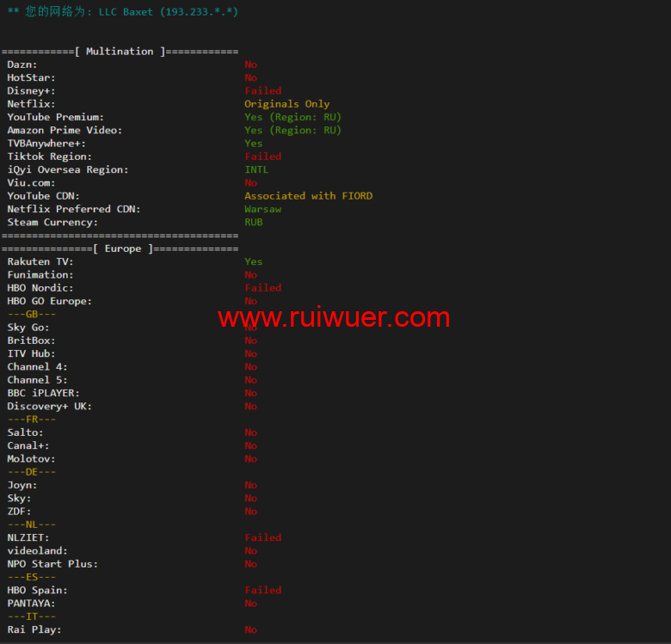Viewport: 671px width, 644px height.
Task: Click the Rakuten TV 'Yes' result
Action: point(254,262)
